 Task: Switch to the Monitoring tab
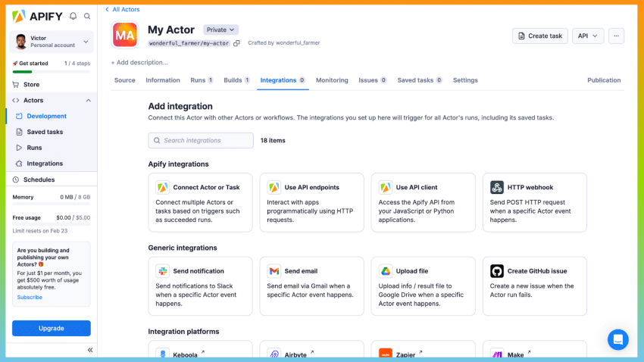click(332, 80)
